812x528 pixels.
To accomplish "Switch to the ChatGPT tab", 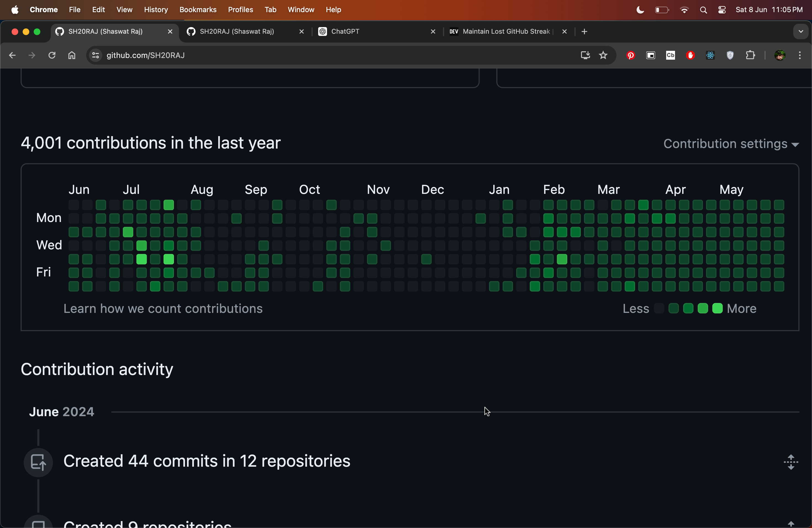I will [x=375, y=31].
